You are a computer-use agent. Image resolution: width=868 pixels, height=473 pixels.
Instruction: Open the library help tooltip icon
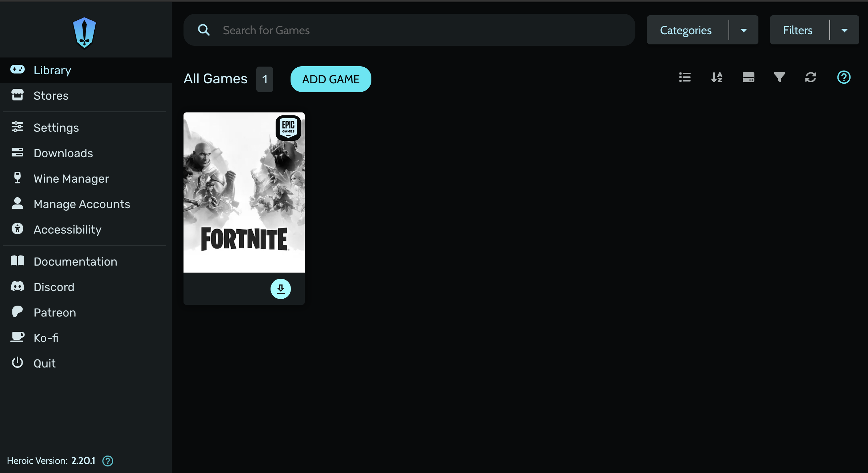[844, 77]
